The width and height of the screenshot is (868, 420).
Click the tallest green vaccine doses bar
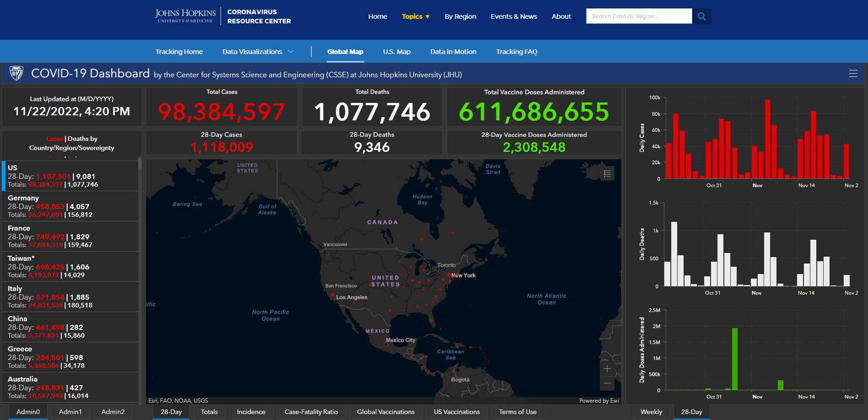pyautogui.click(x=735, y=359)
